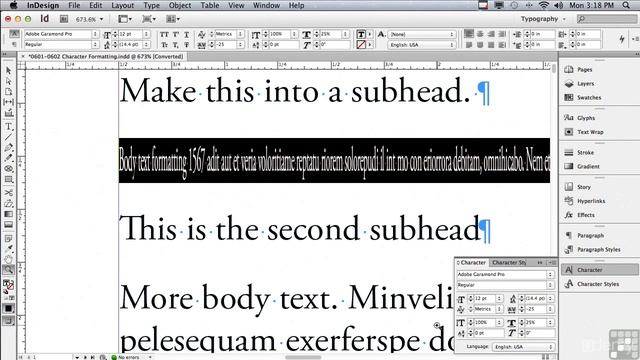
Task: Select the Page tool
Action: [x=9, y=91]
